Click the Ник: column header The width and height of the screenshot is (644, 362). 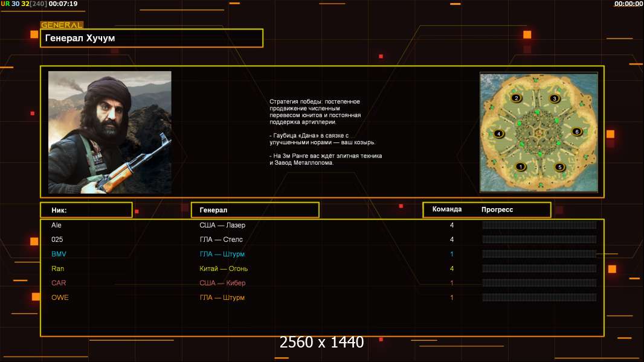[86, 210]
